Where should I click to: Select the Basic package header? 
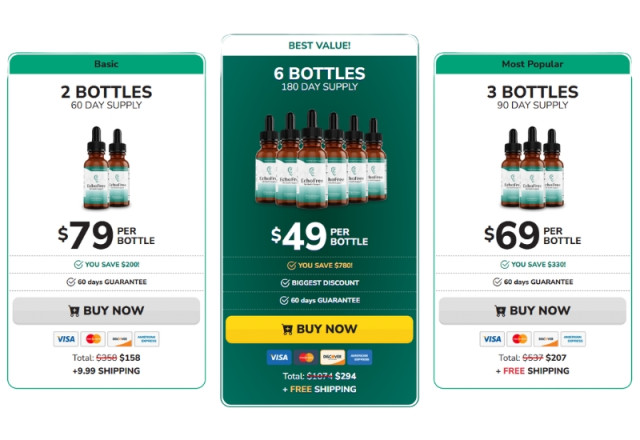pyautogui.click(x=107, y=64)
